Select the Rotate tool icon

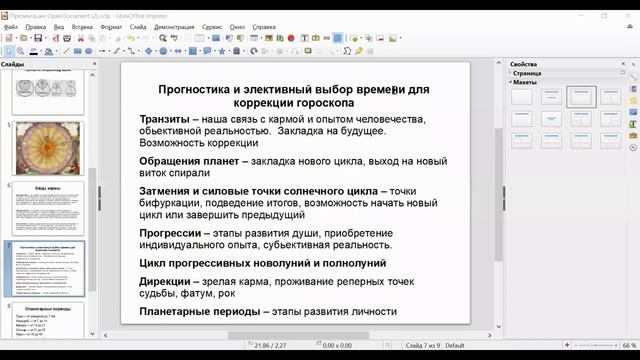pos(254,51)
